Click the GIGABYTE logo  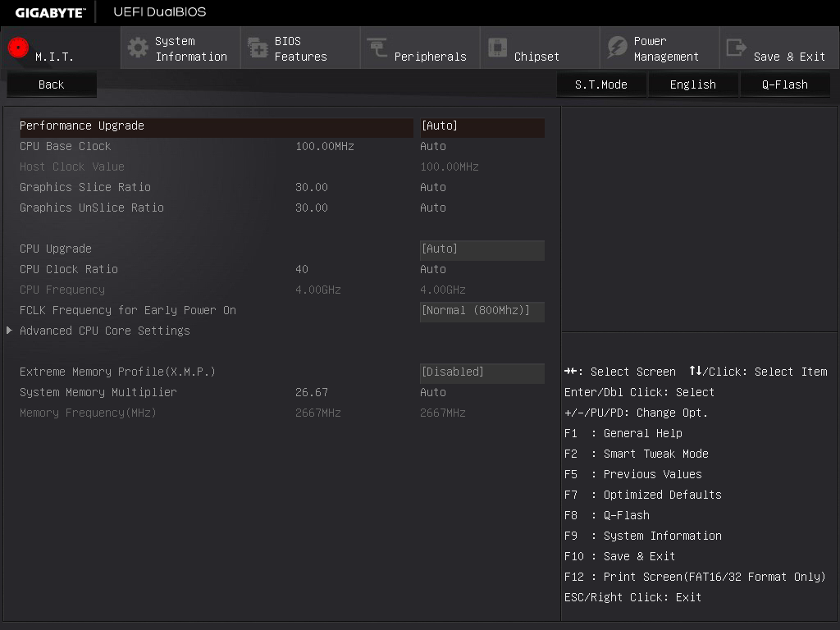50,12
